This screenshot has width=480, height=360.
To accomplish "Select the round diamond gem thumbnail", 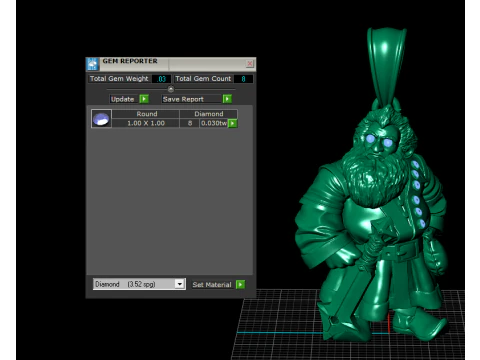I will pos(101,119).
